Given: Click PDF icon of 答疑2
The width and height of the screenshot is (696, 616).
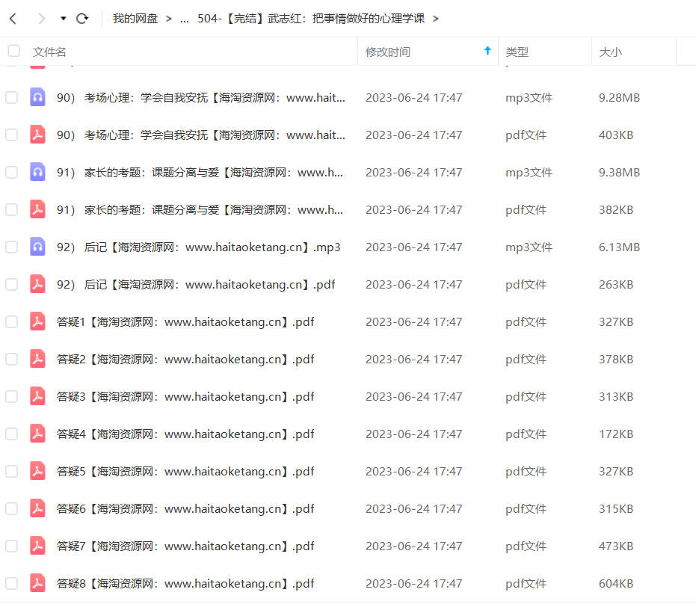Looking at the screenshot, I should pos(37,359).
